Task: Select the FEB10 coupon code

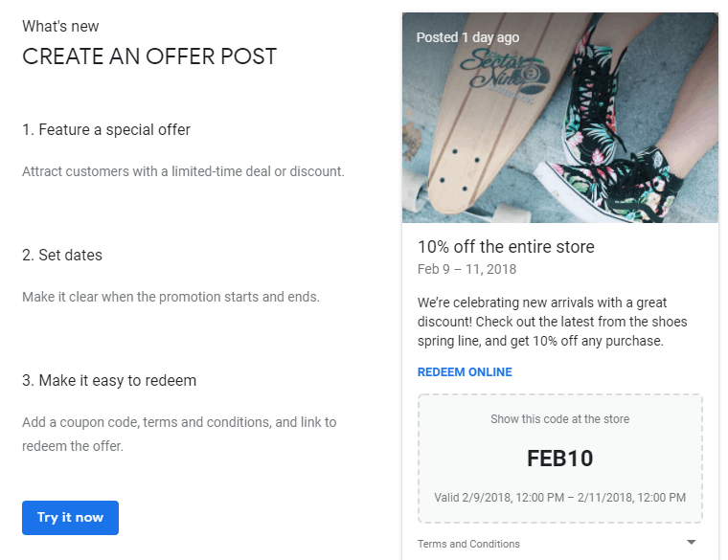Action: [559, 459]
